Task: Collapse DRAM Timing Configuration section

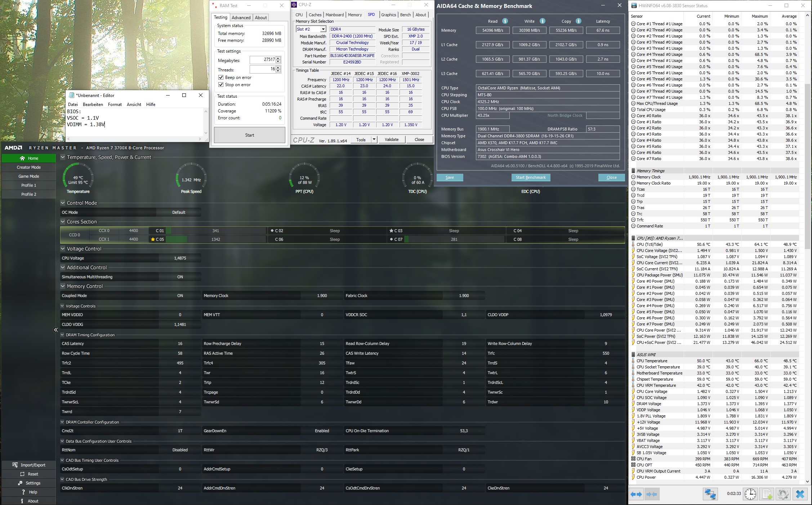Action: point(62,335)
